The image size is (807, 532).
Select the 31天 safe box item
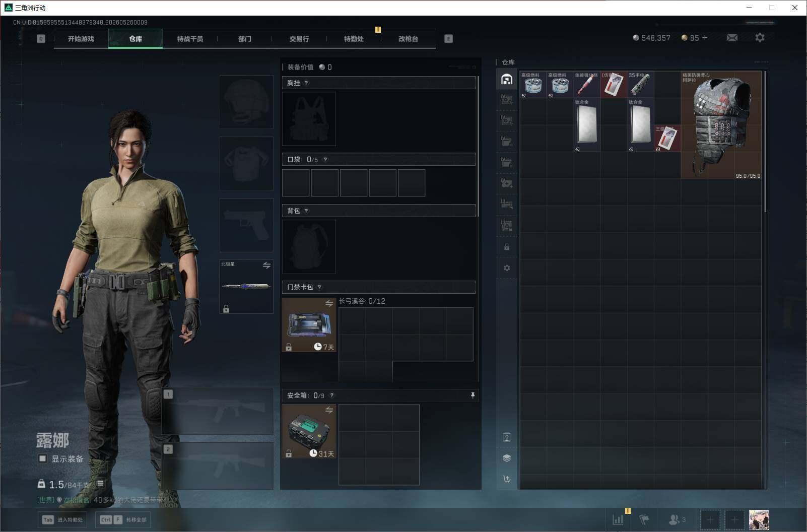click(x=309, y=432)
